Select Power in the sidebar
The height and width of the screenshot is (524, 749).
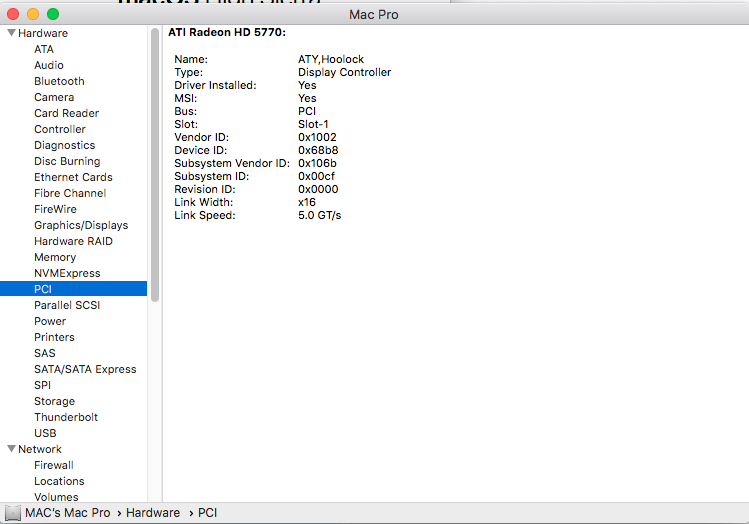pos(50,321)
